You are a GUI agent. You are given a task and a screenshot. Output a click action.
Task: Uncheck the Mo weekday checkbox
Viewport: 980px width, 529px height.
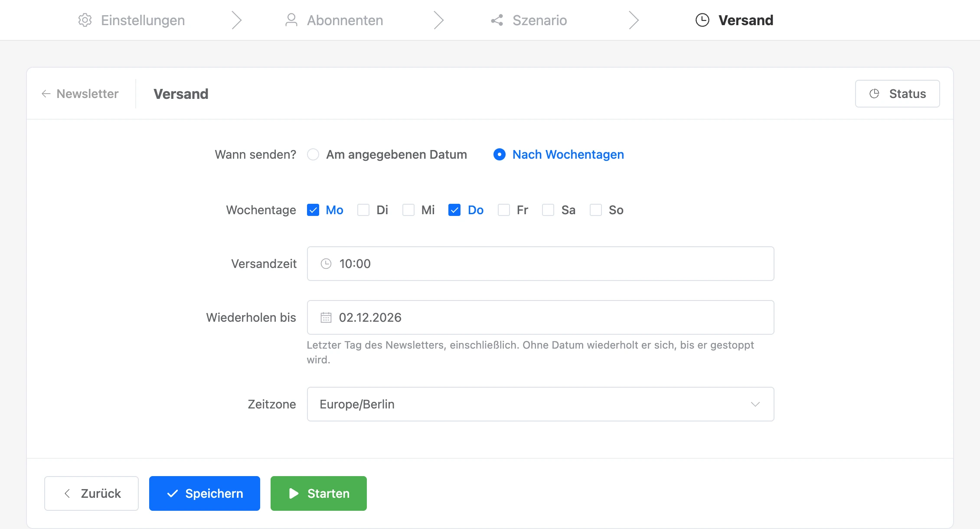(x=313, y=210)
